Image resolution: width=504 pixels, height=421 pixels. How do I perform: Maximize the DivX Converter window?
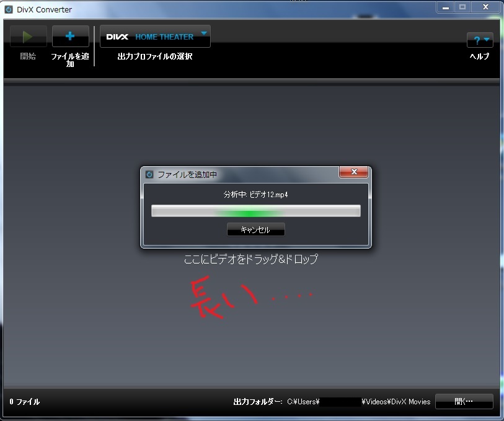462,7
